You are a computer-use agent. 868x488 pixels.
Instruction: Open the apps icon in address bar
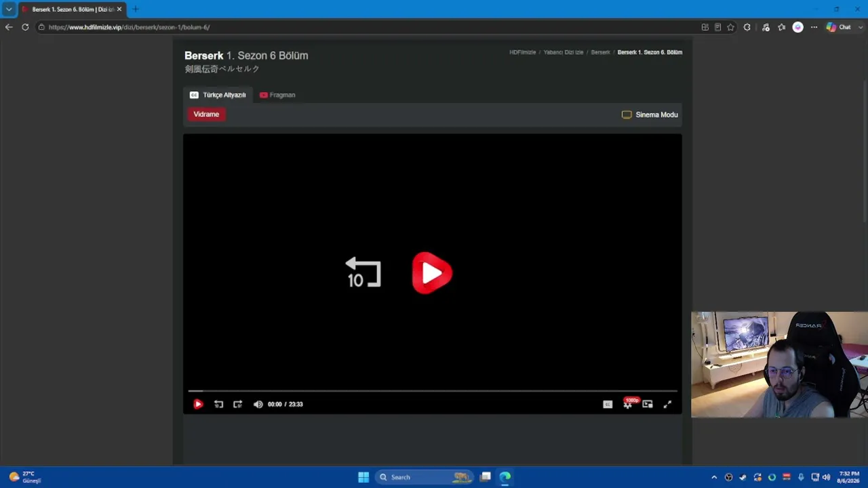click(705, 27)
